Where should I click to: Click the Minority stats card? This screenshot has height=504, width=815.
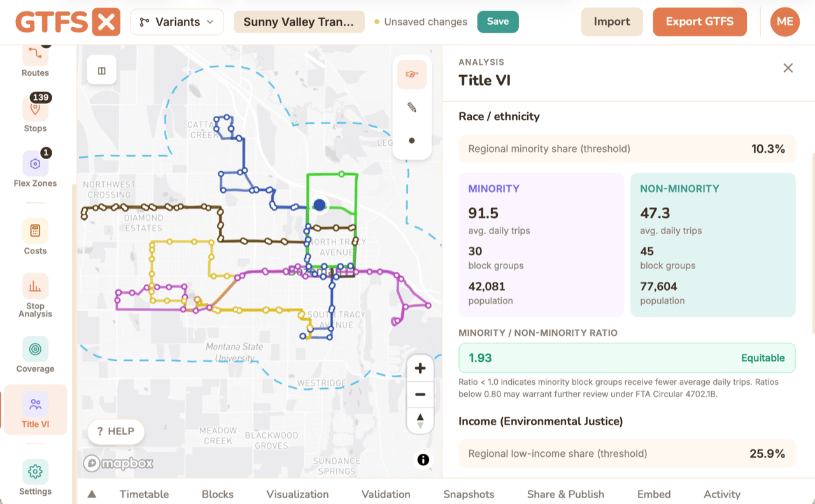[x=541, y=245]
